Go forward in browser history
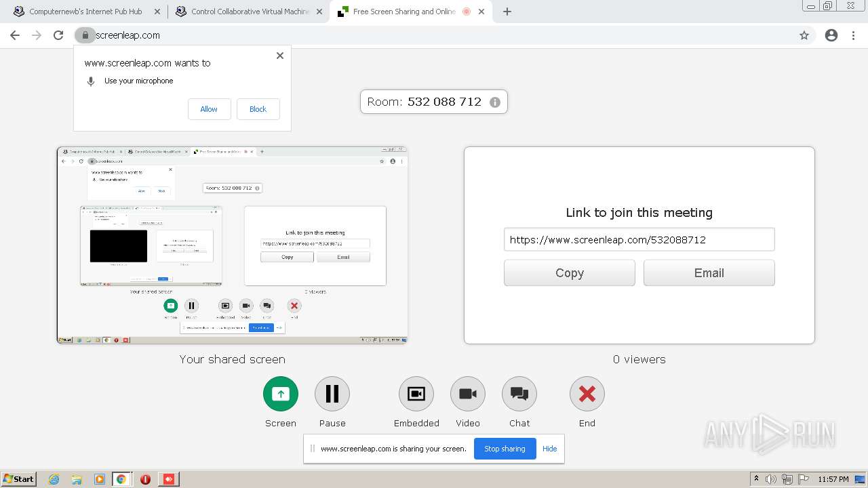The image size is (868, 488). [37, 35]
